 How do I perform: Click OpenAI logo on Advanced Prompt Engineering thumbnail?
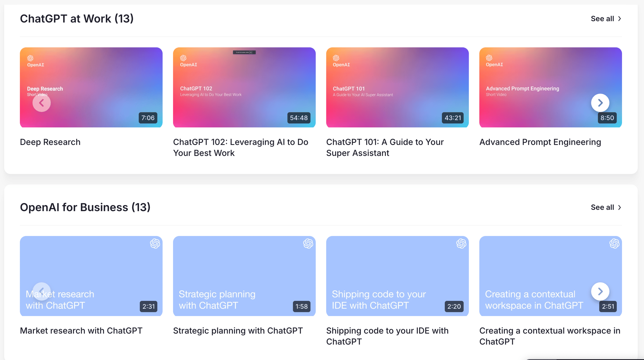(494, 61)
